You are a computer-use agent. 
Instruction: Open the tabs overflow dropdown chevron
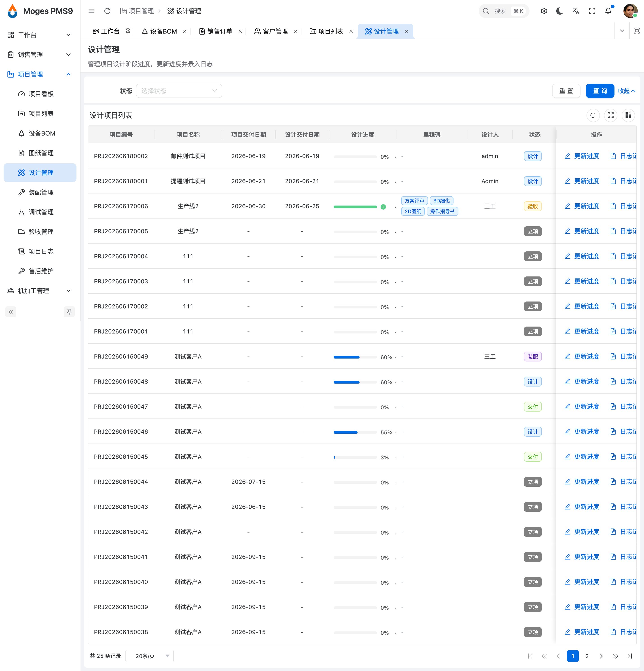click(622, 31)
